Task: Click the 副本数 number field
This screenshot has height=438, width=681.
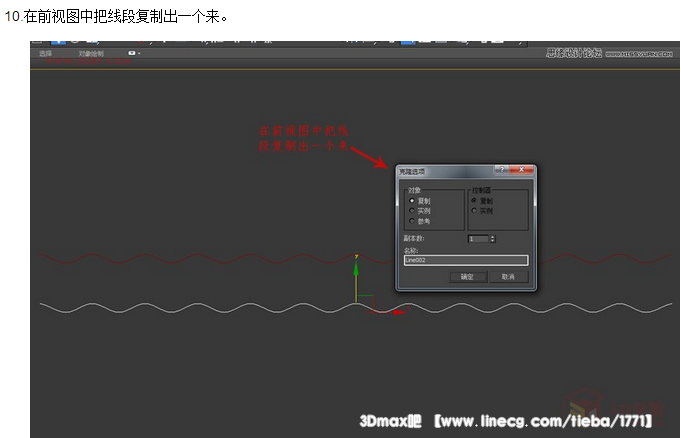Action: point(477,239)
